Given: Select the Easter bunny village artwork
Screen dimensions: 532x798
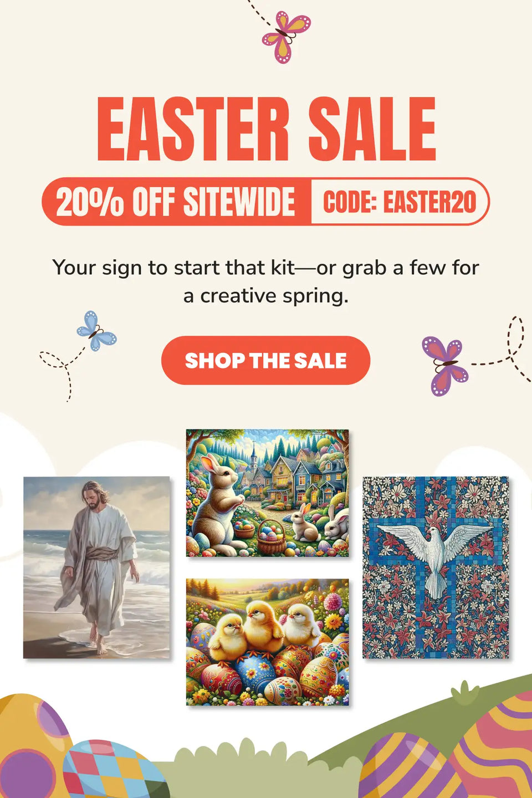Looking at the screenshot, I should tap(268, 493).
